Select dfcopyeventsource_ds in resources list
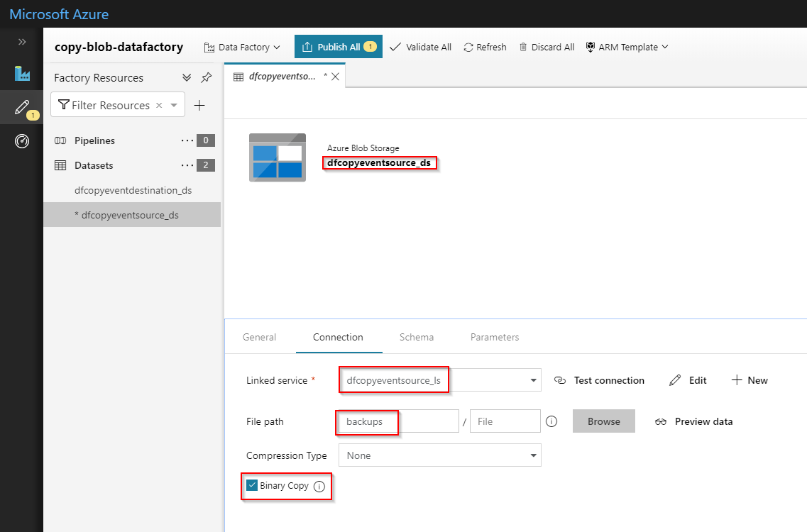Viewport: 807px width, 532px height. pos(132,215)
